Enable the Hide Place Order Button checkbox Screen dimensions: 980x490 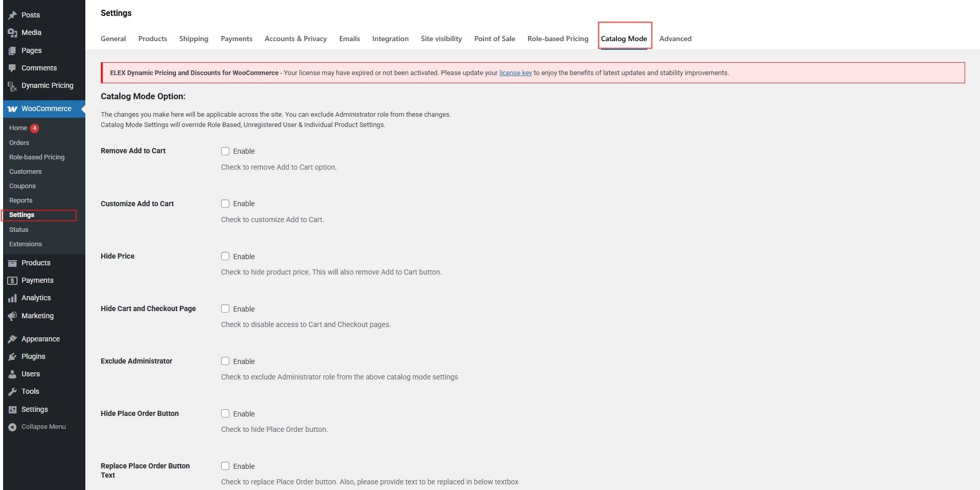(225, 413)
